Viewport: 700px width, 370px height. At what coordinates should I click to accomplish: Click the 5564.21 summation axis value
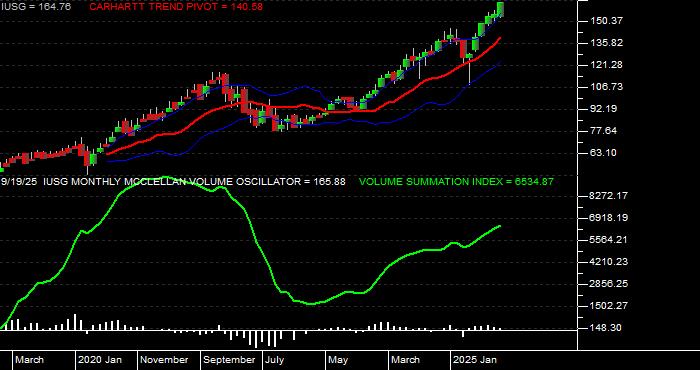click(x=609, y=240)
